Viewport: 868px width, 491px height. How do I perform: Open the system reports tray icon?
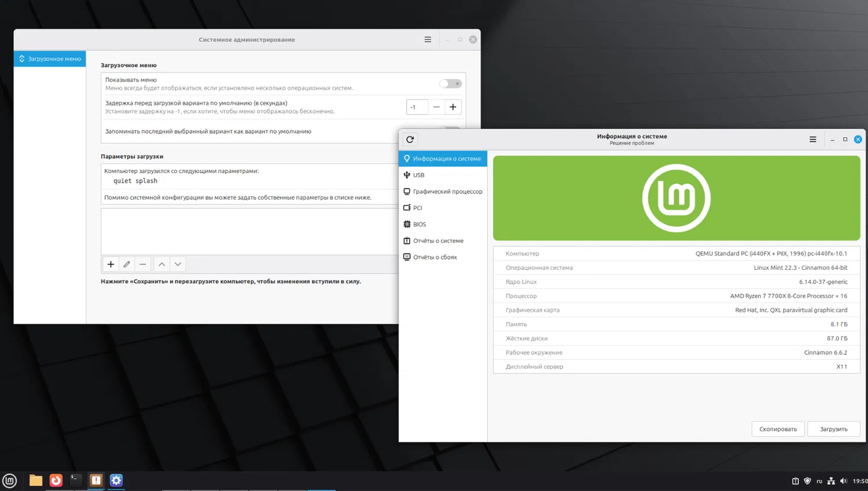[x=796, y=481]
